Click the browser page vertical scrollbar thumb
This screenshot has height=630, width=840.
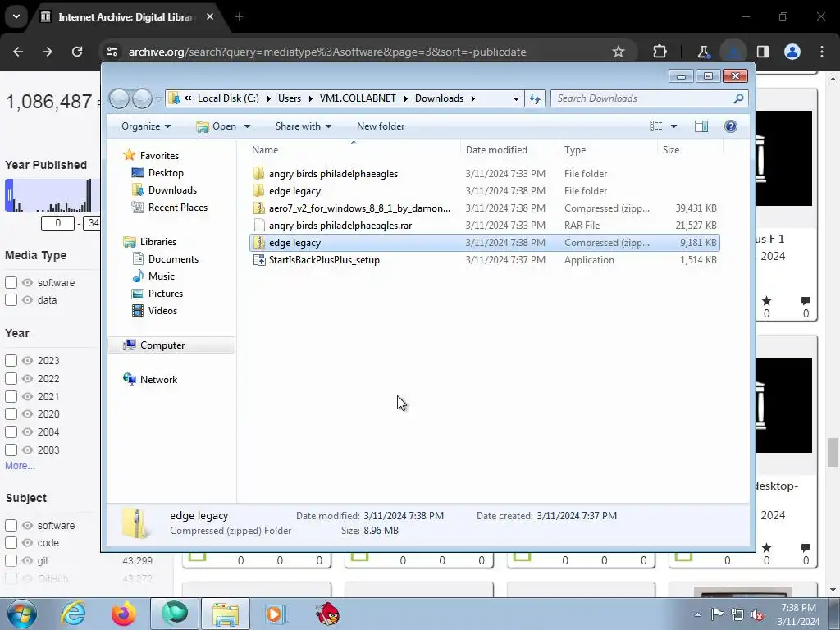coord(833,453)
